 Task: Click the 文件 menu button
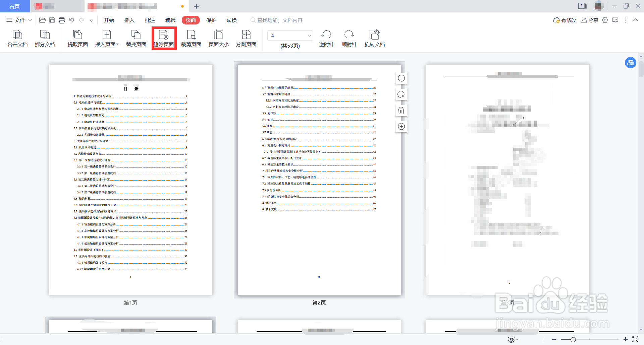[19, 20]
